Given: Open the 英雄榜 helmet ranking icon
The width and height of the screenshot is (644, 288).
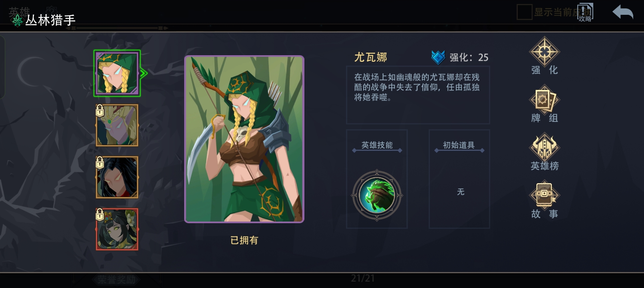Looking at the screenshot, I should (x=544, y=148).
